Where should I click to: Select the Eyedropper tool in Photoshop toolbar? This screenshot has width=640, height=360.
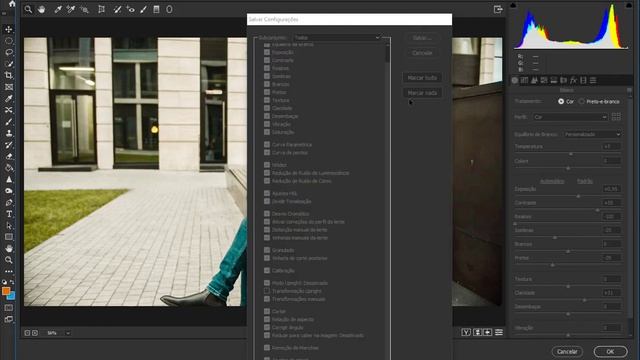pyautogui.click(x=9, y=98)
